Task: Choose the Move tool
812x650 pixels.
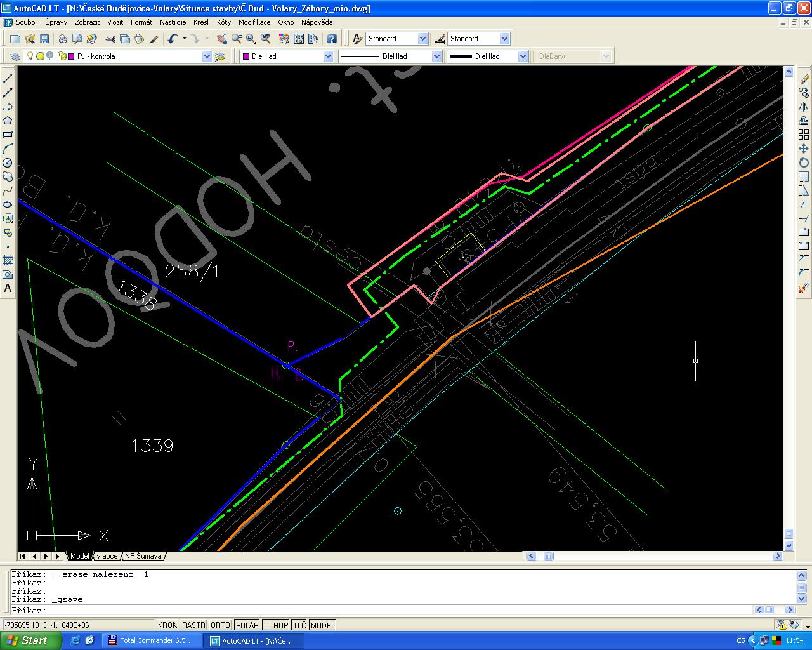Action: click(x=804, y=149)
